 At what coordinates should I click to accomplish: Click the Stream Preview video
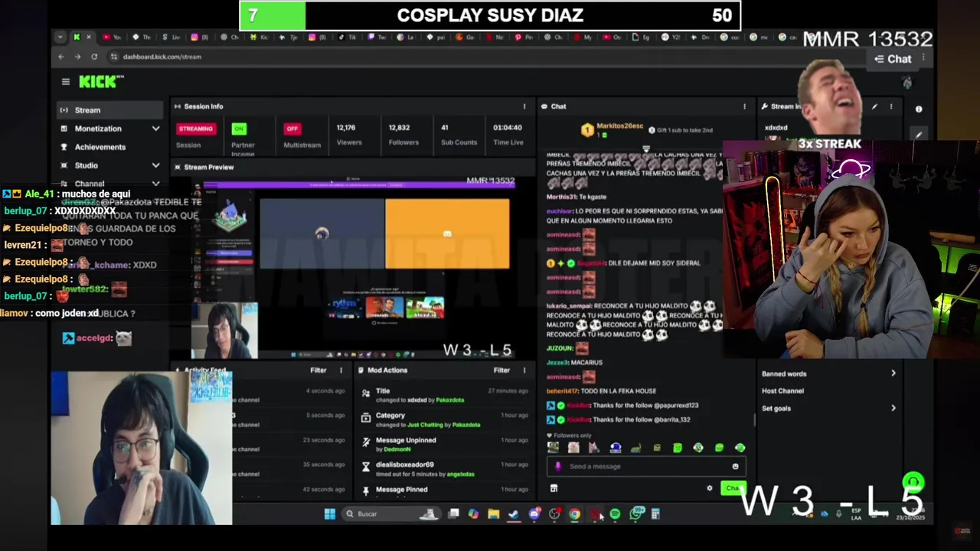[x=353, y=268]
